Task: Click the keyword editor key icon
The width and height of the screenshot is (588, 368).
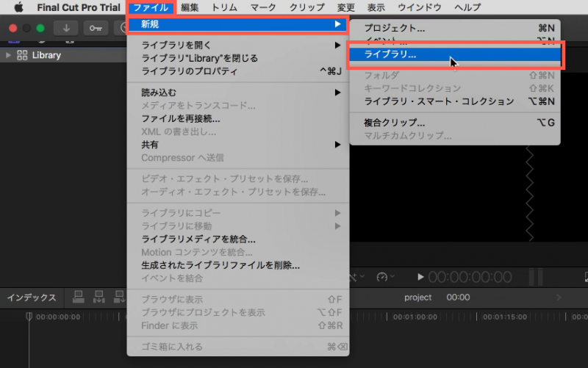Action: pyautogui.click(x=96, y=28)
